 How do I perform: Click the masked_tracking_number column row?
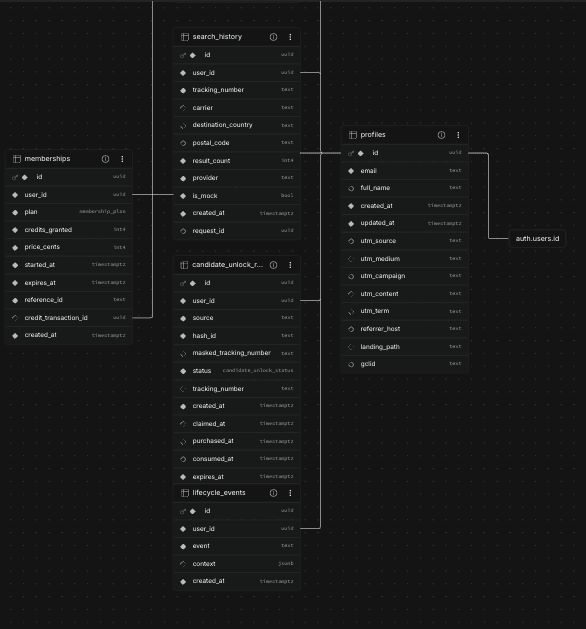click(x=237, y=353)
